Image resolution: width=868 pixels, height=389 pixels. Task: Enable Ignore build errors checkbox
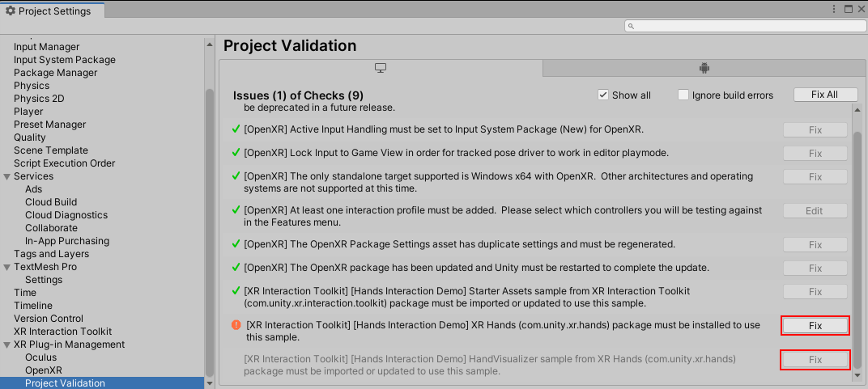coord(683,95)
